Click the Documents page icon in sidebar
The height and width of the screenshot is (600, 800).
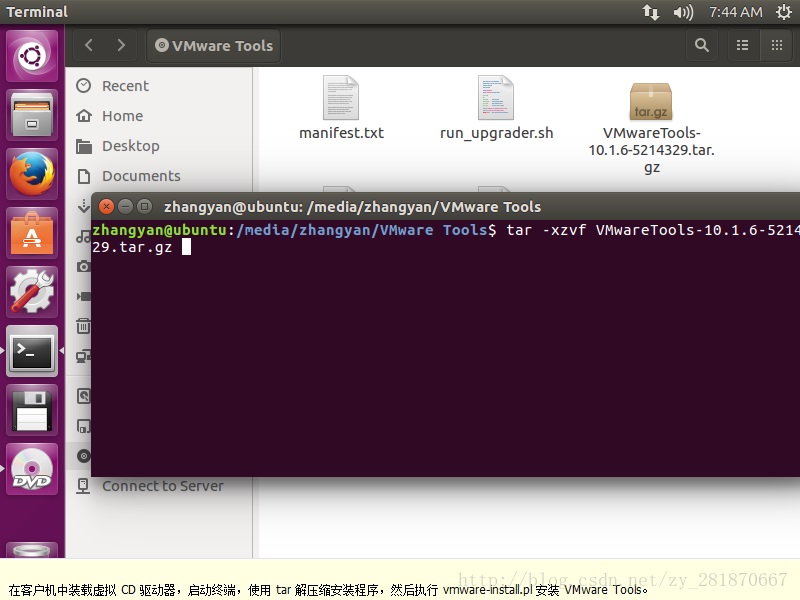coord(84,177)
